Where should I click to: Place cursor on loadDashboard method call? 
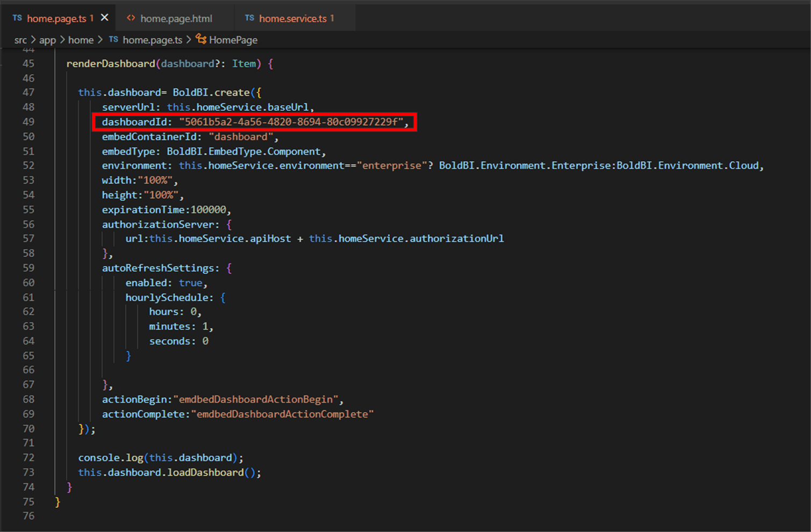point(205,472)
